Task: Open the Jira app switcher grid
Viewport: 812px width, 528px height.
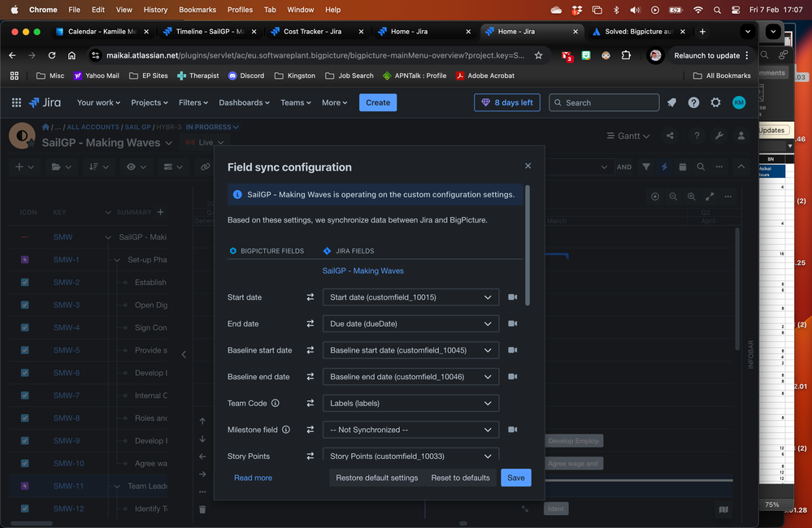Action: click(x=16, y=102)
